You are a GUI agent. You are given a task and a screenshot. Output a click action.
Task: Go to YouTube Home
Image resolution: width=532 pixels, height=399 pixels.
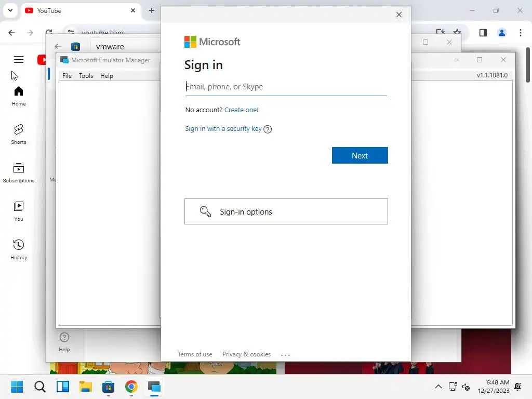pyautogui.click(x=19, y=96)
